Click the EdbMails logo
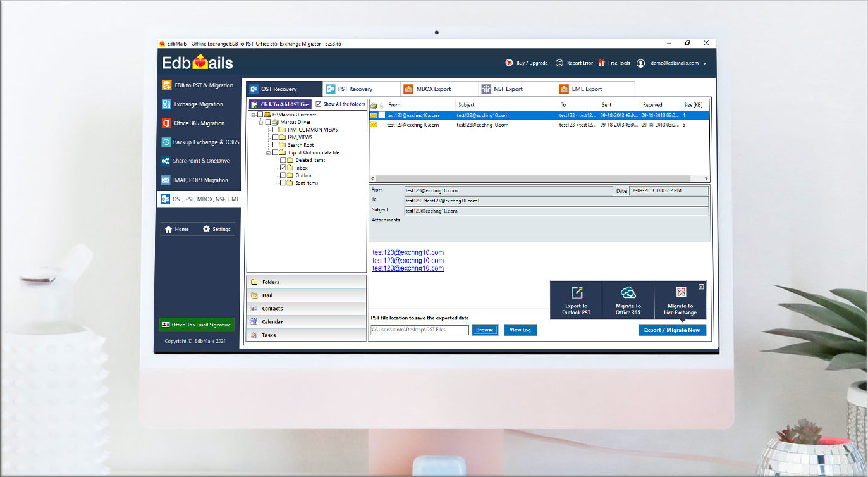The image size is (868, 477). 198,63
